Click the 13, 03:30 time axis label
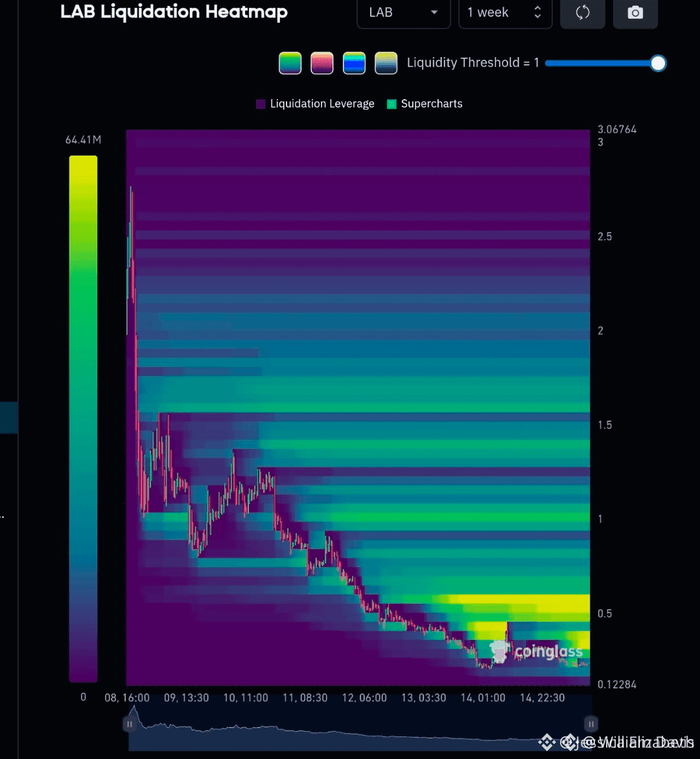700x759 pixels. pyautogui.click(x=424, y=697)
